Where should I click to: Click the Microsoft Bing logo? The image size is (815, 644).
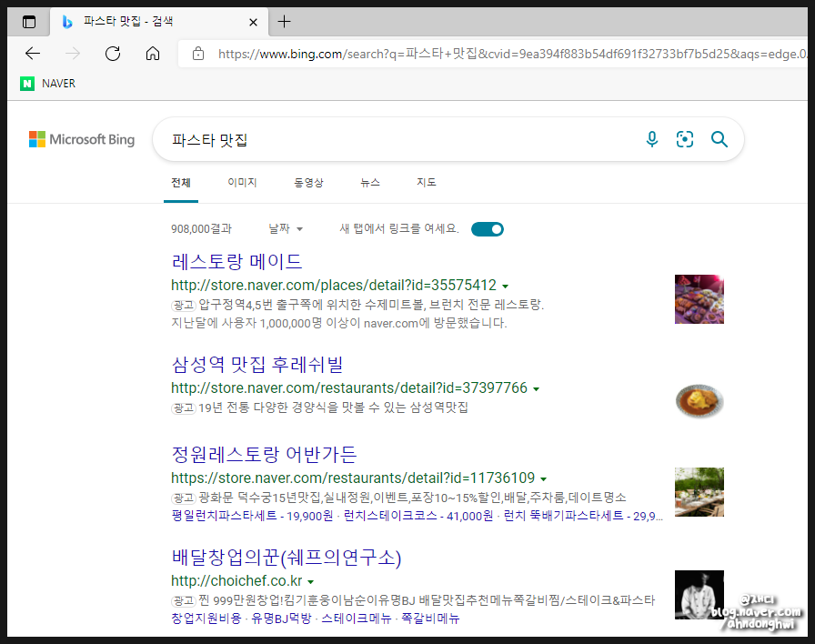(x=82, y=139)
